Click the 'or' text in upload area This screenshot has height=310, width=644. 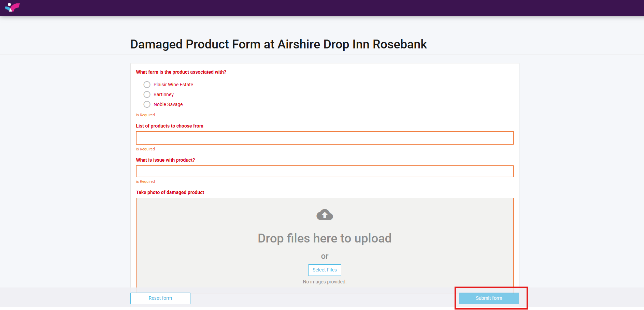click(x=325, y=256)
